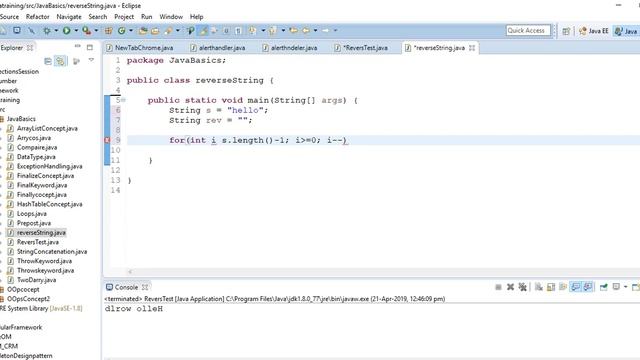This screenshot has width=640, height=360.
Task: Minimize the Package Explorer panel
Action: [78, 47]
